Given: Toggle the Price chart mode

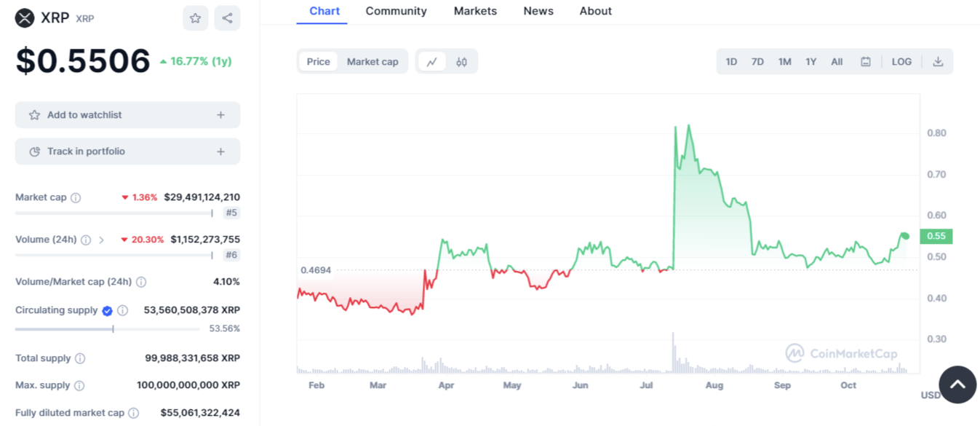Looking at the screenshot, I should pyautogui.click(x=318, y=62).
